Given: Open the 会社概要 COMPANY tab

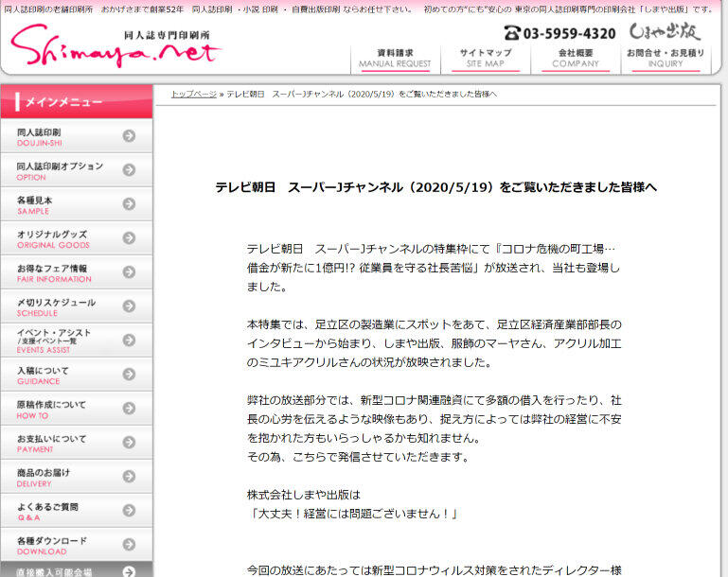Looking at the screenshot, I should click(576, 59).
